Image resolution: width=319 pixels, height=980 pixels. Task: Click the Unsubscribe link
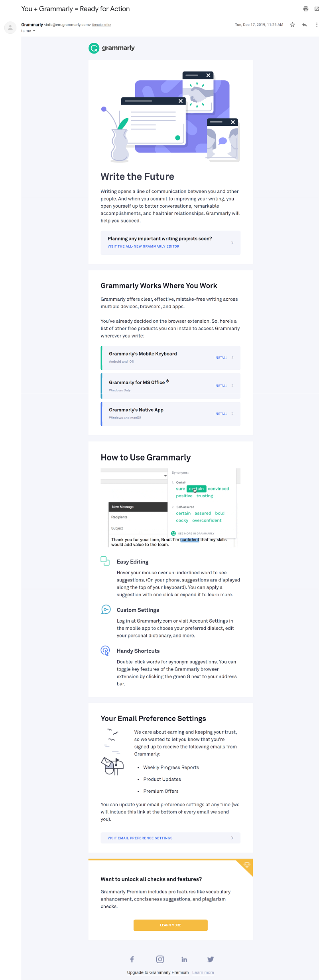point(101,25)
